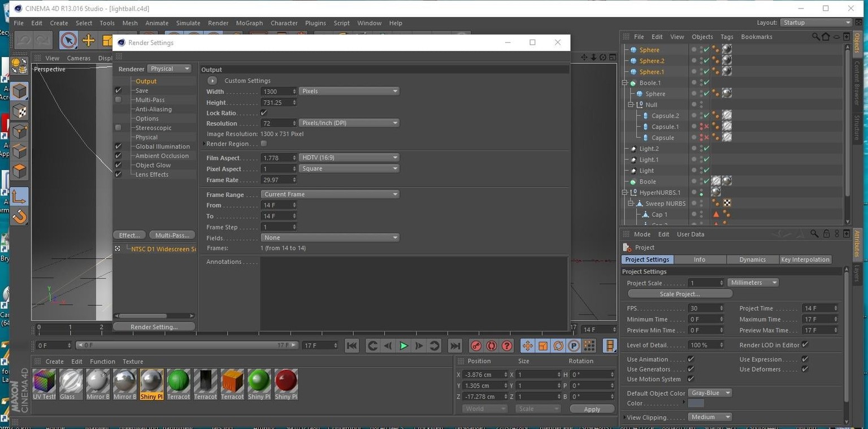
Task: Play the animation forward
Action: (403, 346)
